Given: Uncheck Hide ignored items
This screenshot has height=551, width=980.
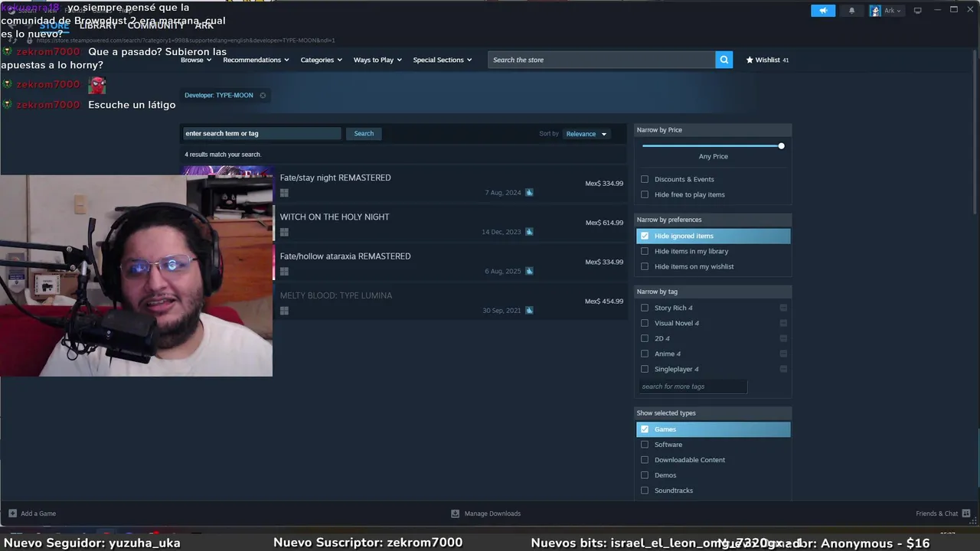Looking at the screenshot, I should 645,236.
